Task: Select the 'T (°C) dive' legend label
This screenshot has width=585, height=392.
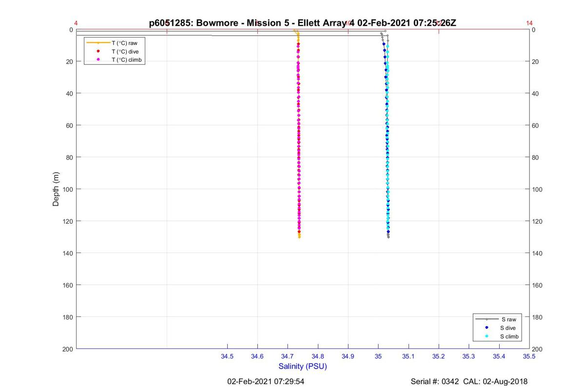Action: [125, 51]
